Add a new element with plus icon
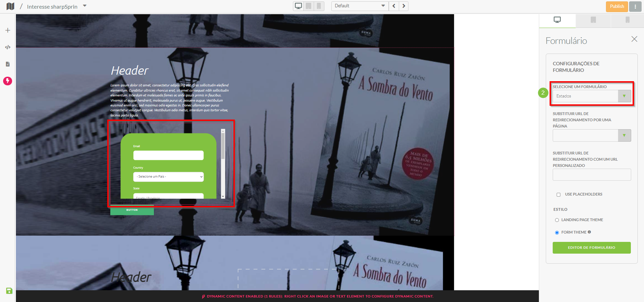The image size is (644, 302). [8, 30]
